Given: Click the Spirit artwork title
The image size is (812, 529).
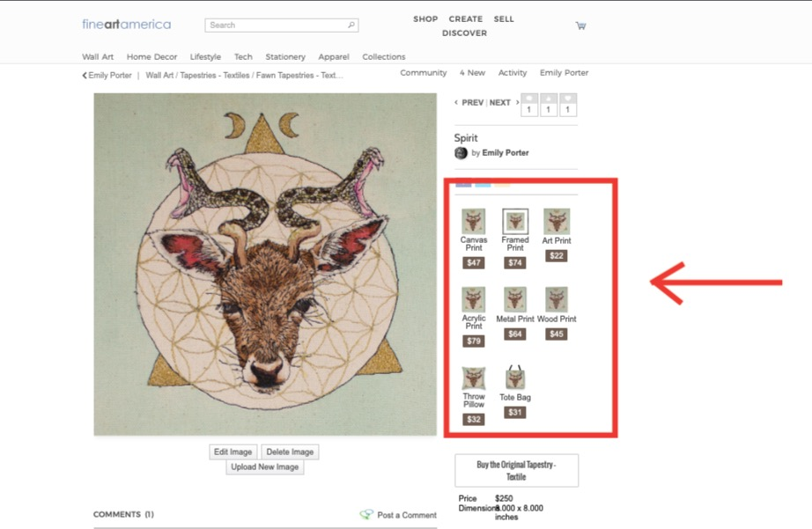Looking at the screenshot, I should click(466, 138).
